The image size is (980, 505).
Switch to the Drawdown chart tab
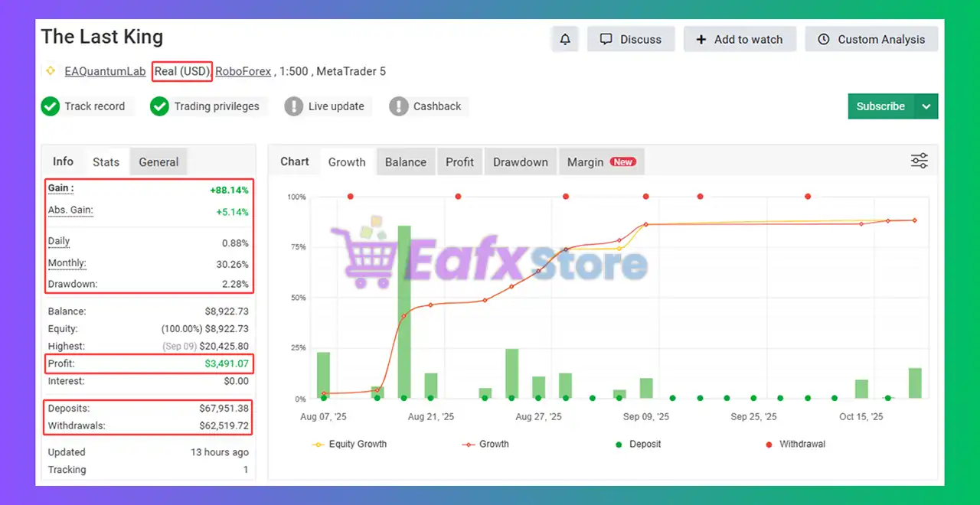[x=520, y=162]
